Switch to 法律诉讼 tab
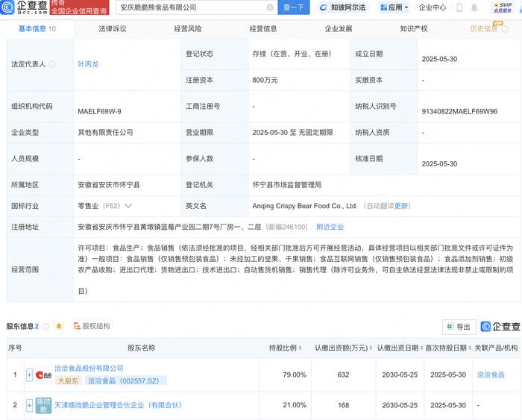The width and height of the screenshot is (522, 420). click(x=113, y=29)
